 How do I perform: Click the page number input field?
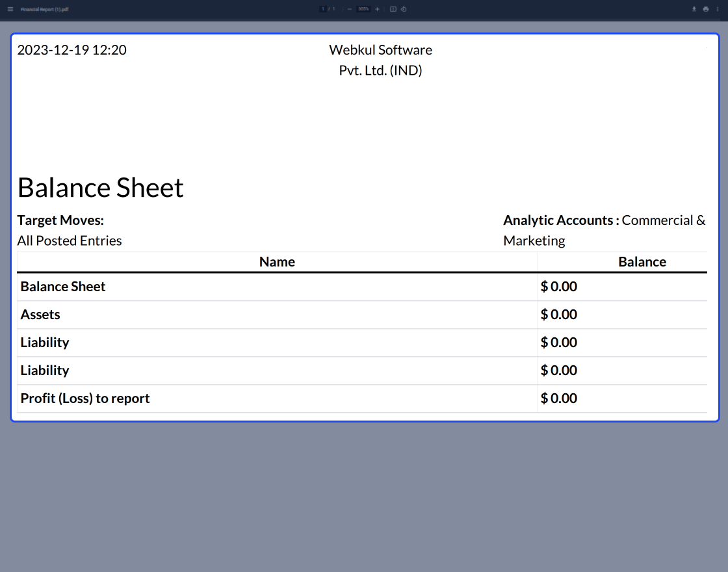point(322,9)
